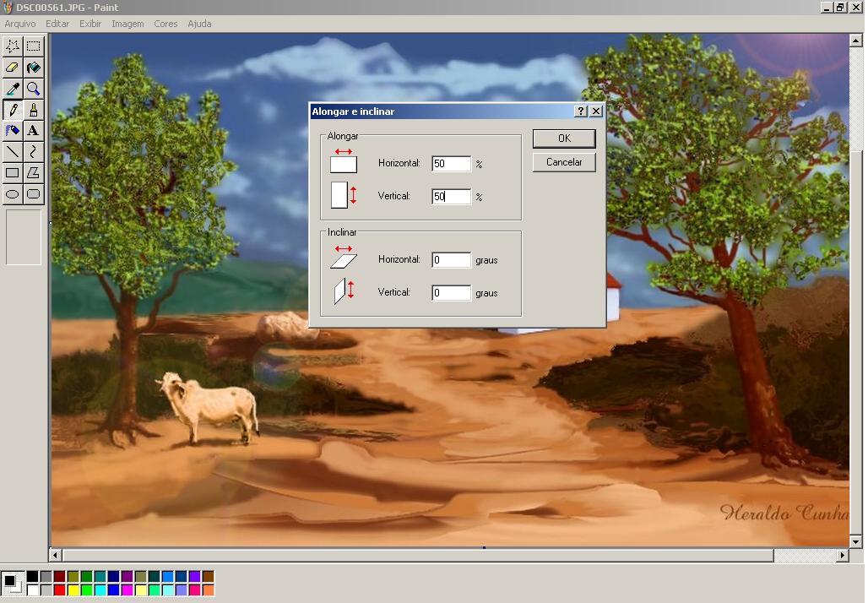Pick the white color swatch
The width and height of the screenshot is (868, 603).
[33, 590]
